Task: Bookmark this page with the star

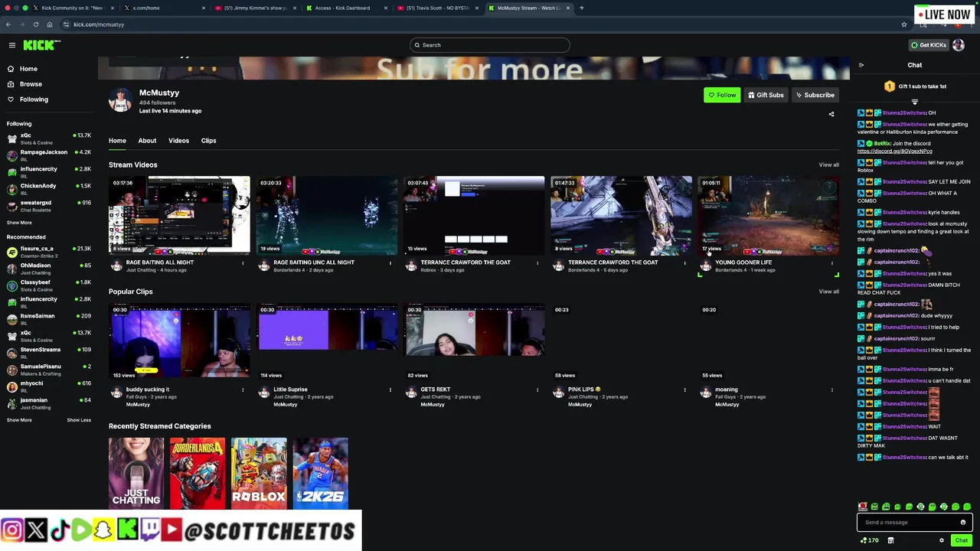Action: coord(904,24)
